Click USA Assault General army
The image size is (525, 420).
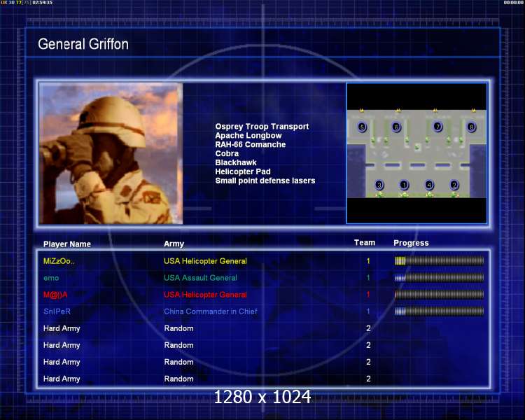pos(200,278)
